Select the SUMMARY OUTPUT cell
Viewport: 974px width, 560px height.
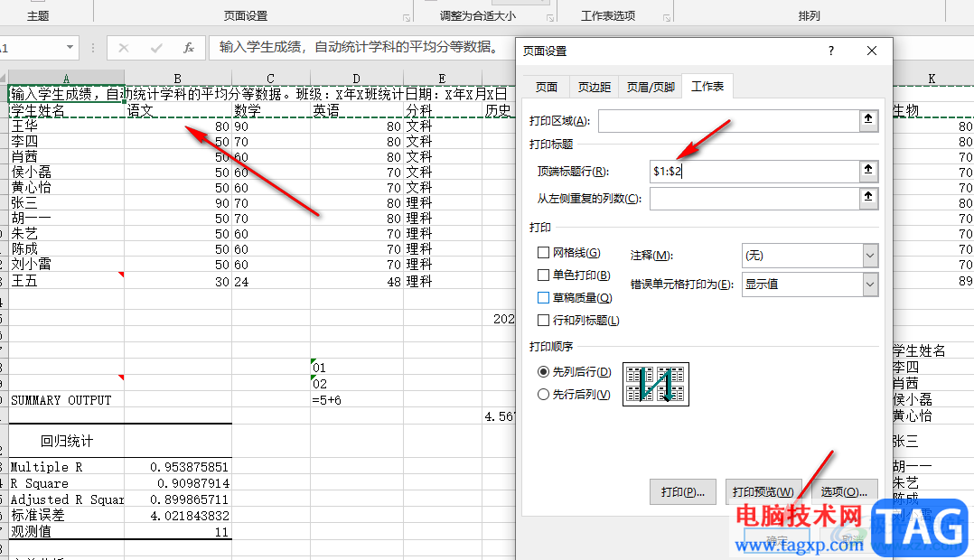(66, 400)
